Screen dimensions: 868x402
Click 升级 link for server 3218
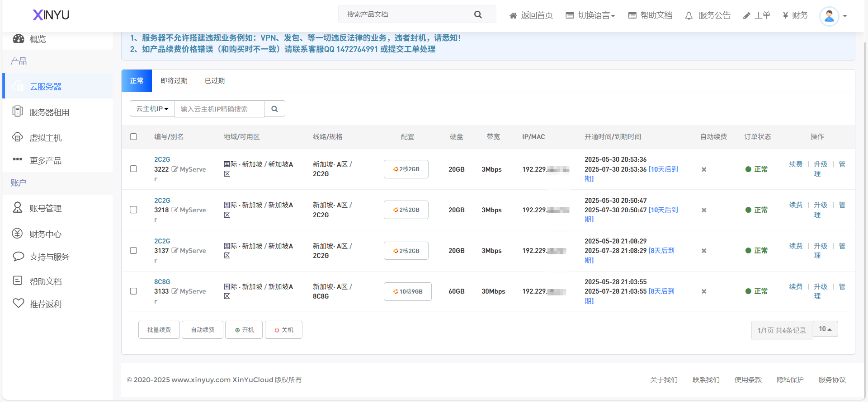coord(821,205)
